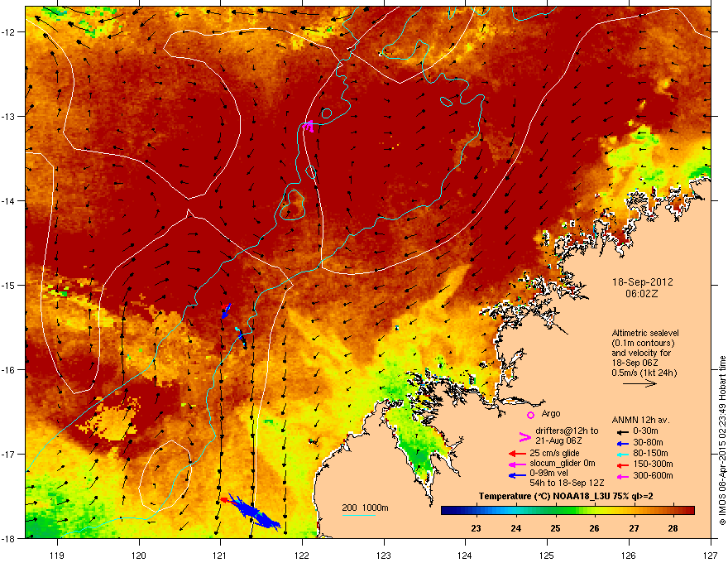Click the longitude axis label 119

click(x=57, y=555)
